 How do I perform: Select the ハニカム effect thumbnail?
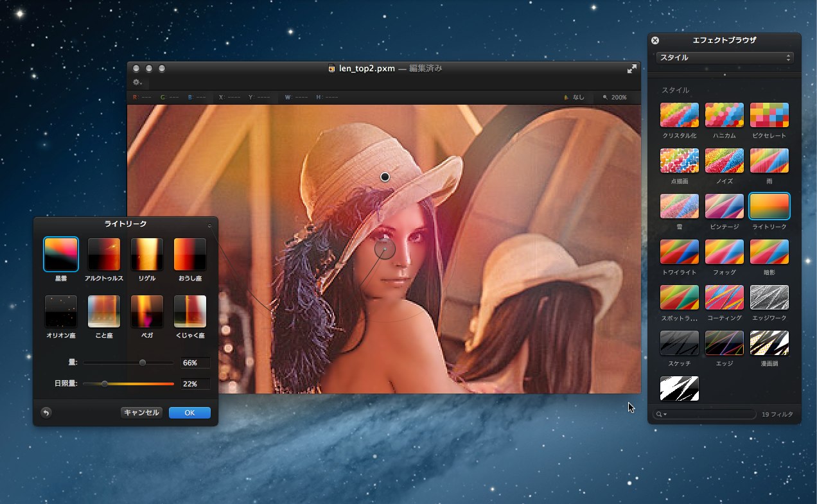pos(724,116)
